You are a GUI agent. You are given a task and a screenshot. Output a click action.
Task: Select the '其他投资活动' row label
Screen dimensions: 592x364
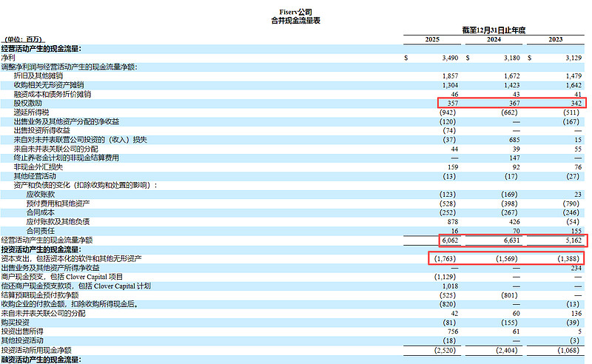[22, 340]
